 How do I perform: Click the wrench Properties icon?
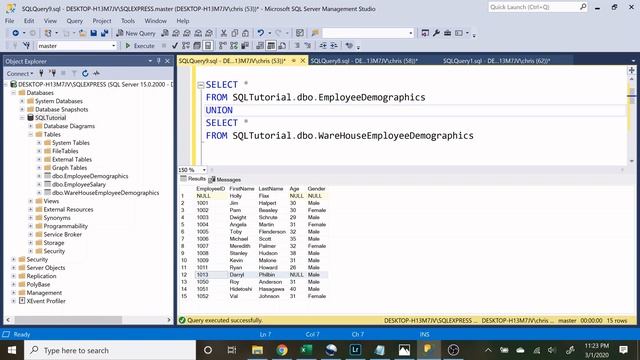[x=436, y=33]
